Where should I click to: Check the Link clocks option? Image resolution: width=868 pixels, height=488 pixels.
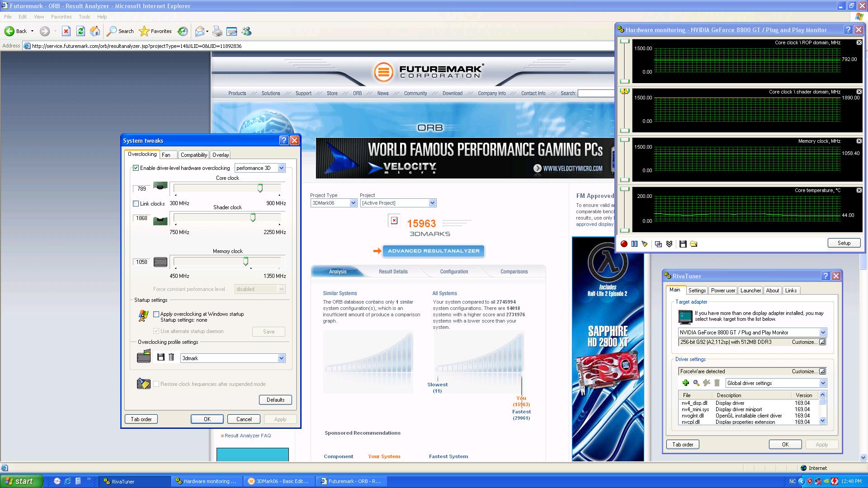(136, 203)
